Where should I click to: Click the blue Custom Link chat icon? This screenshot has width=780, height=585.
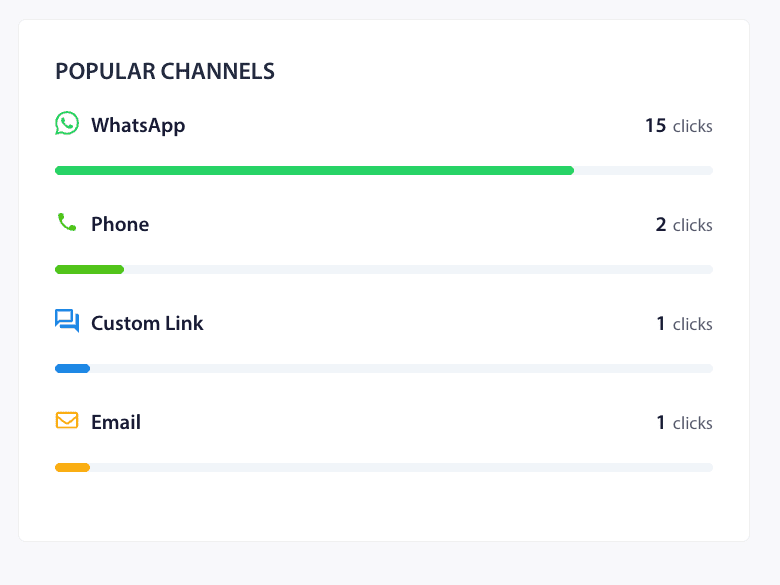[x=67, y=321]
